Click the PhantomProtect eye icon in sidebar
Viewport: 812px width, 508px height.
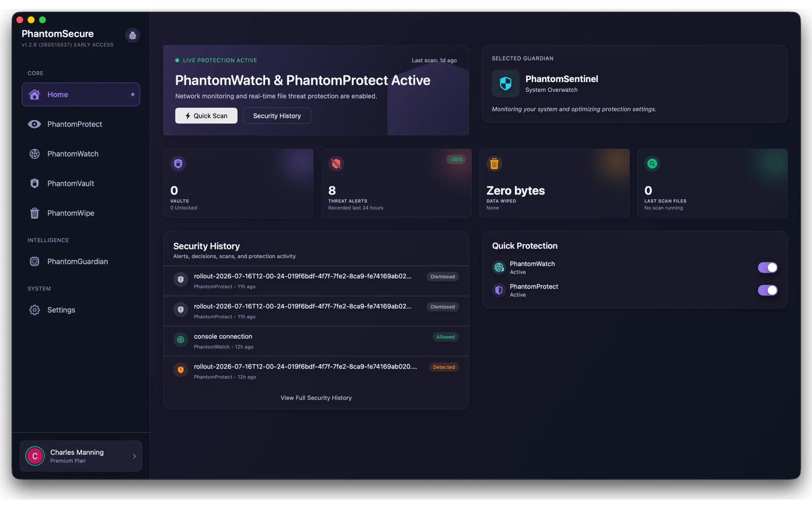(x=35, y=124)
